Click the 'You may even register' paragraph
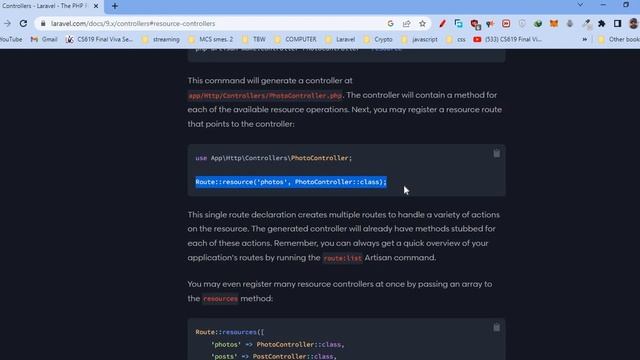This screenshot has width=640, height=360. point(340,291)
